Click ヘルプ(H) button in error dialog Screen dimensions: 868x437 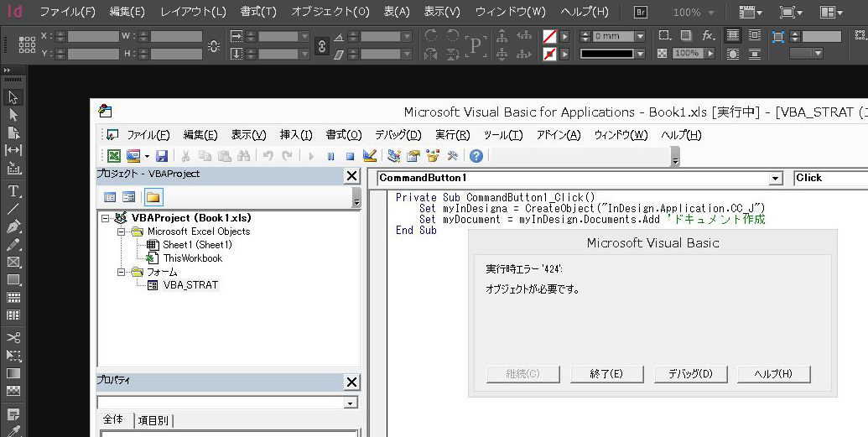pos(774,374)
